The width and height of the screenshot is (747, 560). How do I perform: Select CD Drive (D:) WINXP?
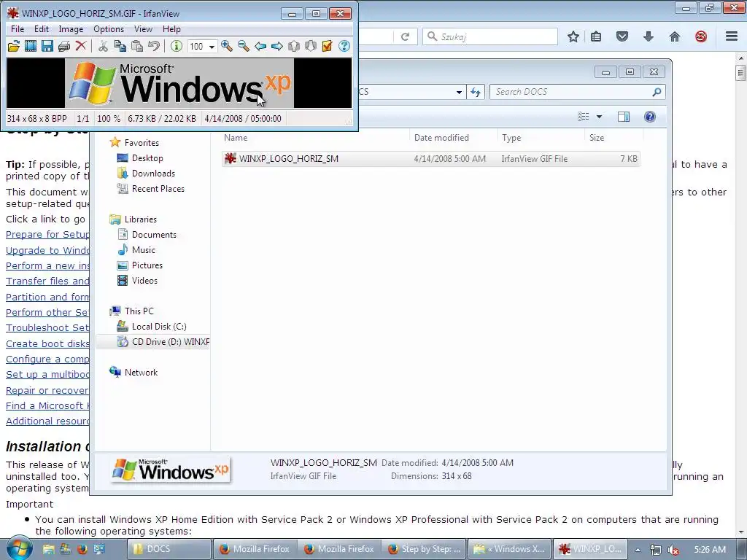(x=152, y=342)
